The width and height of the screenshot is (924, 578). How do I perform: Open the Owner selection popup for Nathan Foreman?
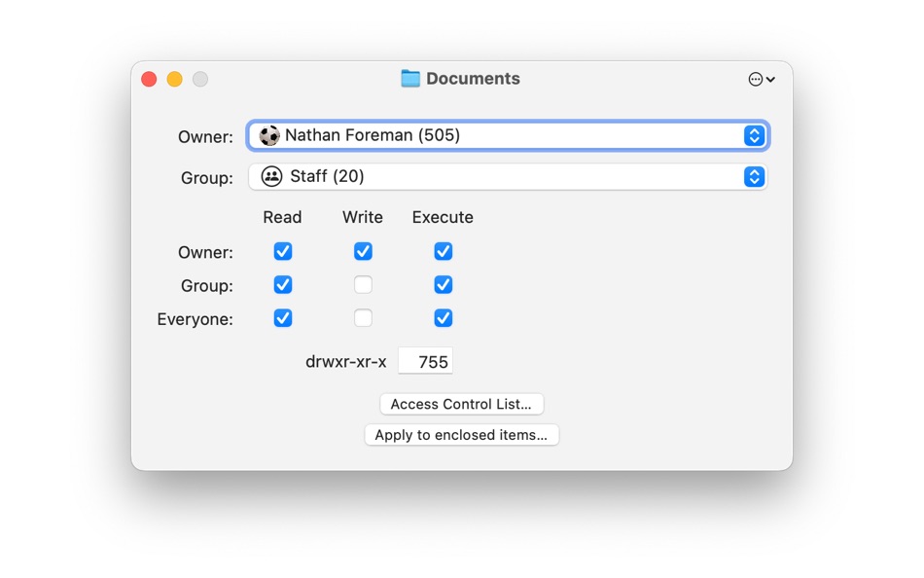coord(754,135)
